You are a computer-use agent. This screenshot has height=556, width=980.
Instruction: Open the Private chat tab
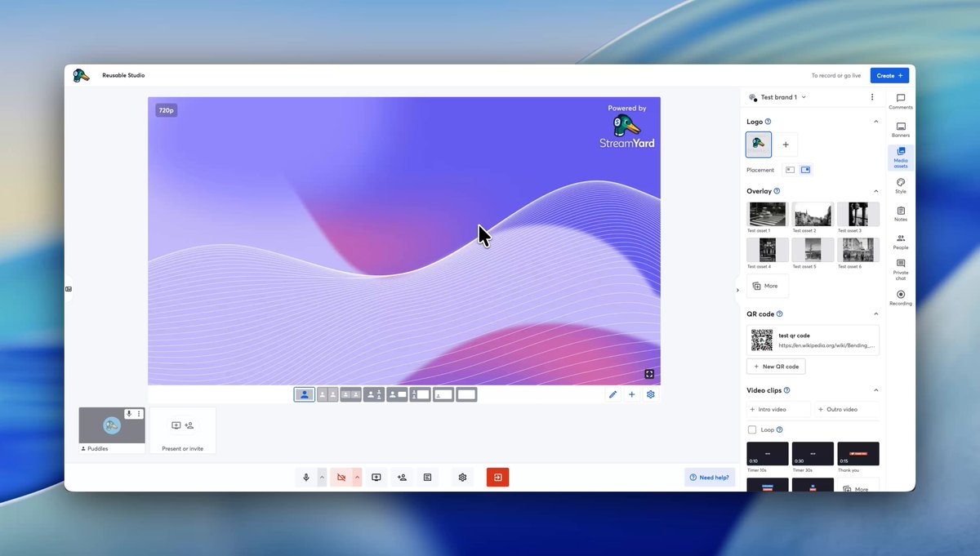pyautogui.click(x=901, y=269)
